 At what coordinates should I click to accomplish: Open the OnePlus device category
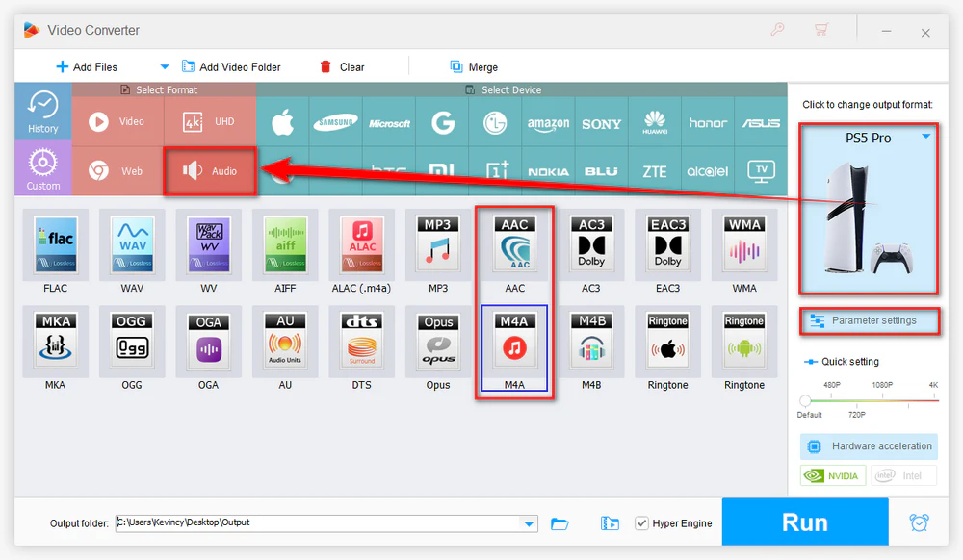click(496, 170)
